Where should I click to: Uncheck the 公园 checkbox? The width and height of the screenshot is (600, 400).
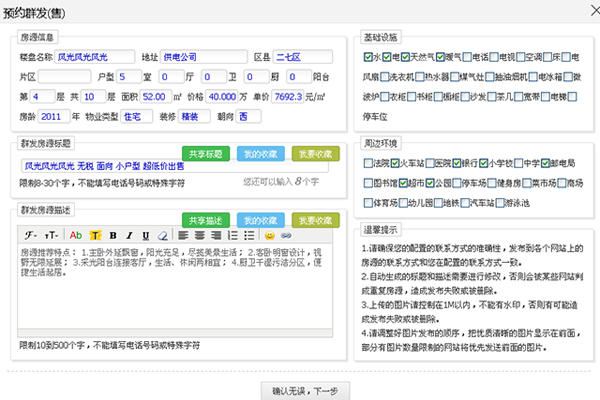coord(430,183)
